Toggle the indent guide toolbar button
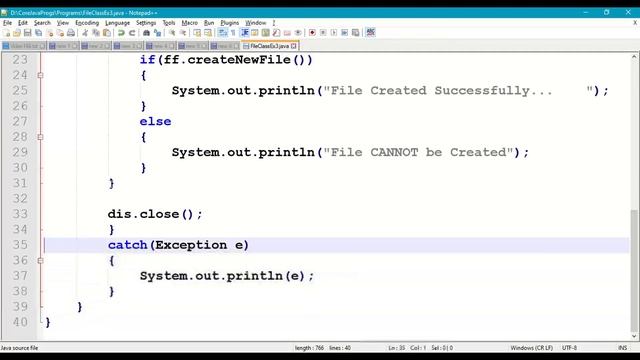Image resolution: width=640 pixels, height=360 pixels. tap(244, 33)
